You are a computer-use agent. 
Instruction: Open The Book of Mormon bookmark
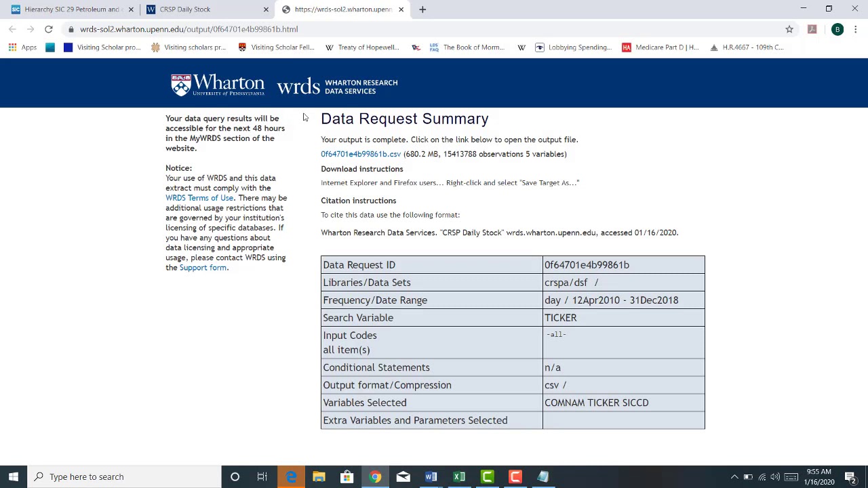467,47
